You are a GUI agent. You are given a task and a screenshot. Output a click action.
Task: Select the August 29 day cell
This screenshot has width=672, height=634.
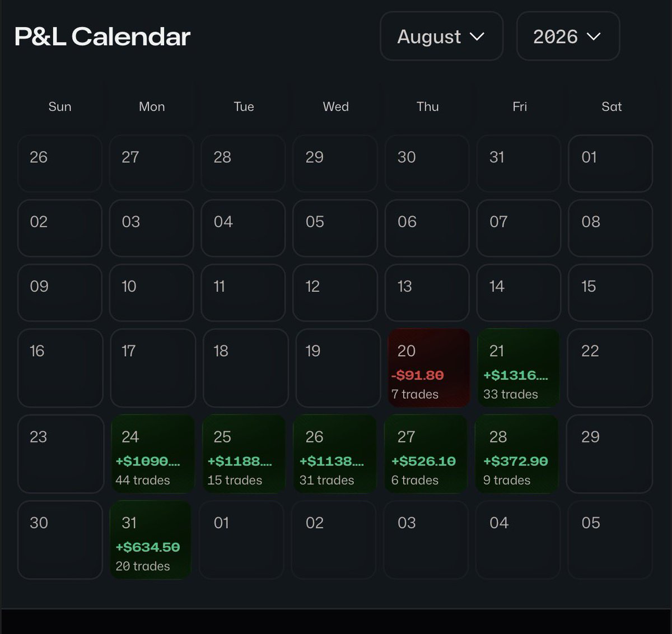click(x=609, y=454)
